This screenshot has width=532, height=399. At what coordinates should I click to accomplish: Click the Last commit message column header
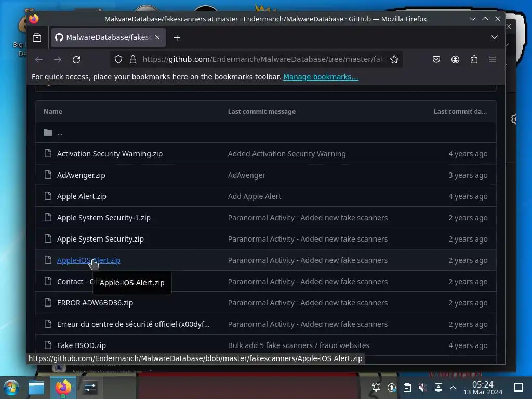tap(262, 111)
